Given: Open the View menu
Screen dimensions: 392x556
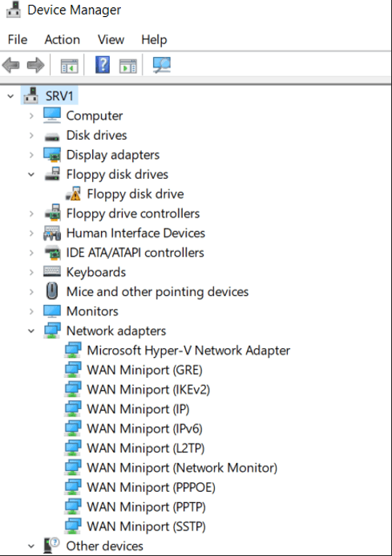Looking at the screenshot, I should tap(111, 39).
